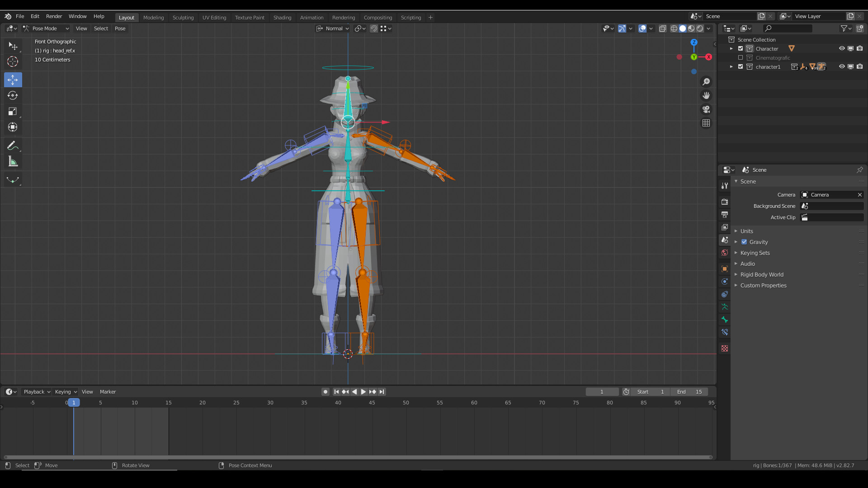Expand the character1 collection tree
The height and width of the screenshot is (488, 868).
pos(731,67)
